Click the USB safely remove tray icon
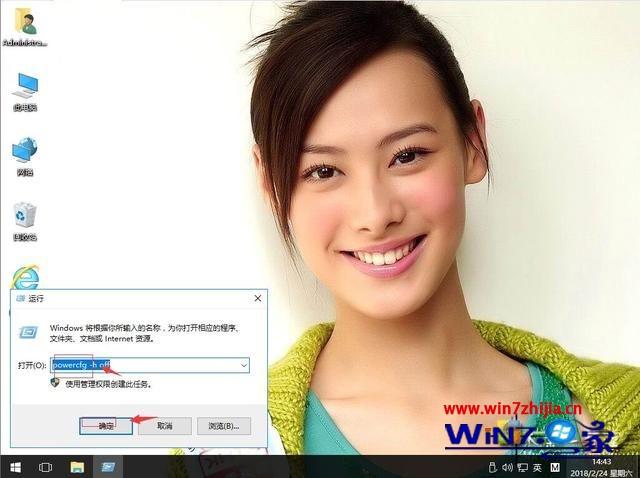The width and height of the screenshot is (640, 478). (493, 467)
